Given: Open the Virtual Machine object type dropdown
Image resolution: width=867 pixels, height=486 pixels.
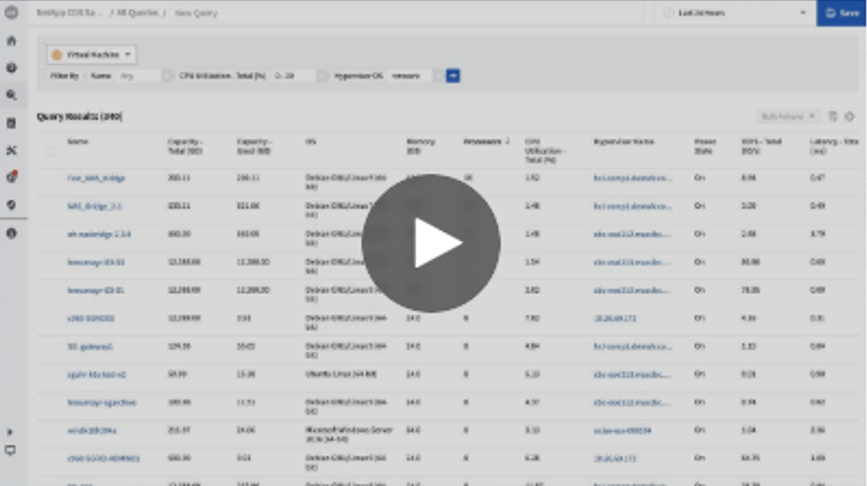Looking at the screenshot, I should (92, 55).
